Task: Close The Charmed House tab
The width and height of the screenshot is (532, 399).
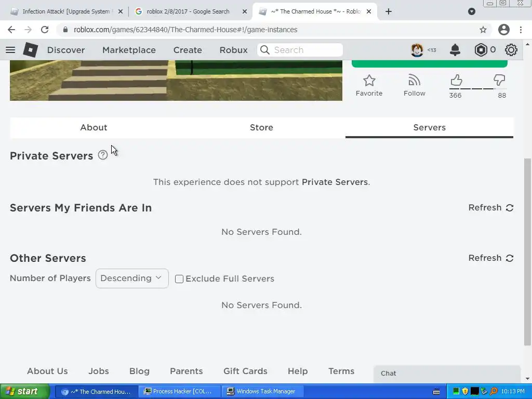Action: click(369, 11)
